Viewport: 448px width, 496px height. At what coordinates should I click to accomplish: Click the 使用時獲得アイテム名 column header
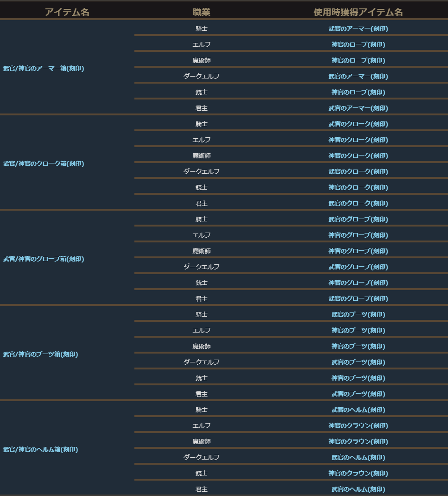click(x=358, y=12)
